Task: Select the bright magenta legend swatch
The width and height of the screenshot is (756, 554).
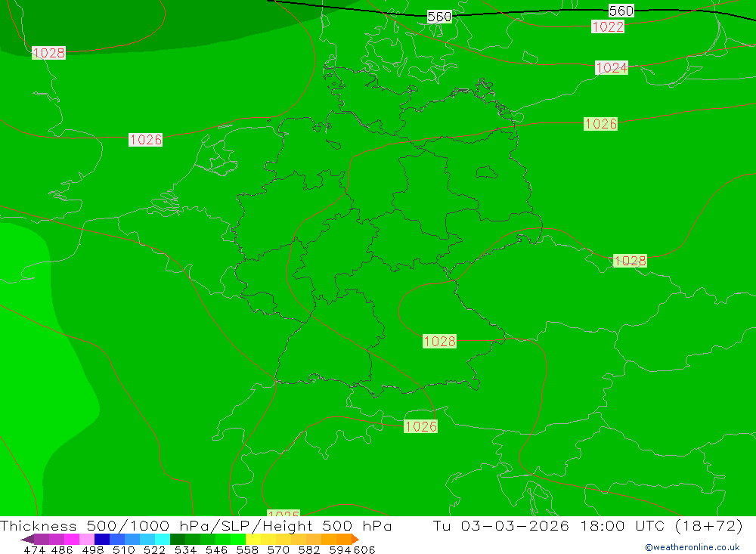Action: (71, 539)
